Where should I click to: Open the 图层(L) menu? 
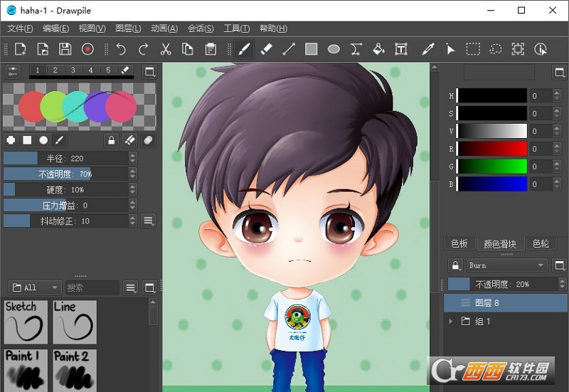tap(128, 28)
